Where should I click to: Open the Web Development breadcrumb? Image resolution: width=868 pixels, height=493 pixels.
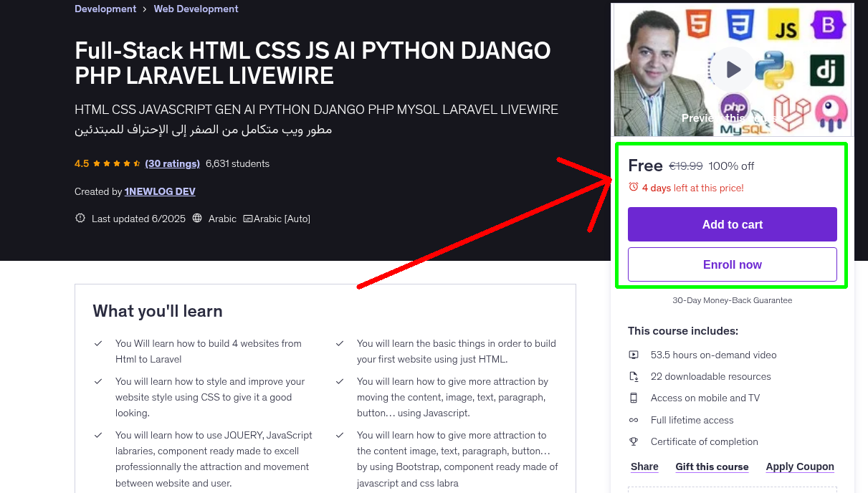196,9
